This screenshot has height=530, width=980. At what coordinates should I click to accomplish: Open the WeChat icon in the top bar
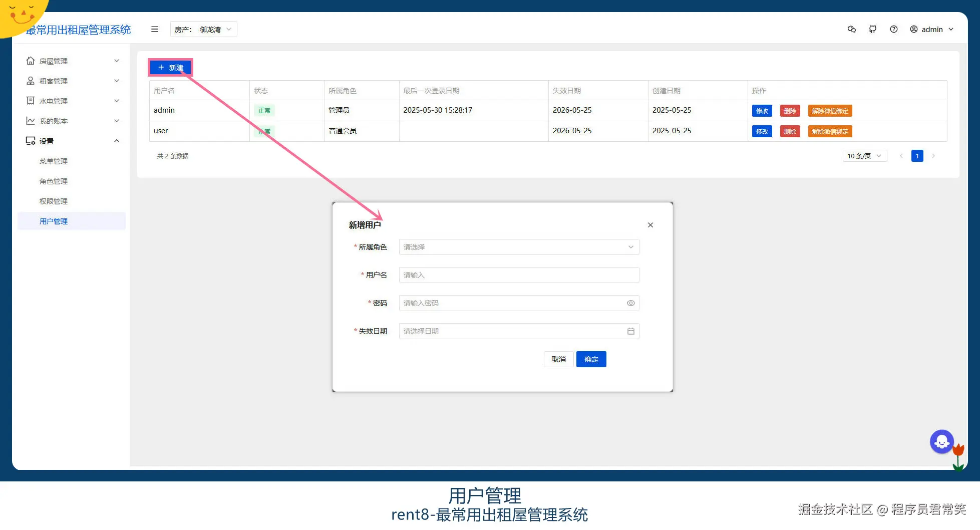851,29
